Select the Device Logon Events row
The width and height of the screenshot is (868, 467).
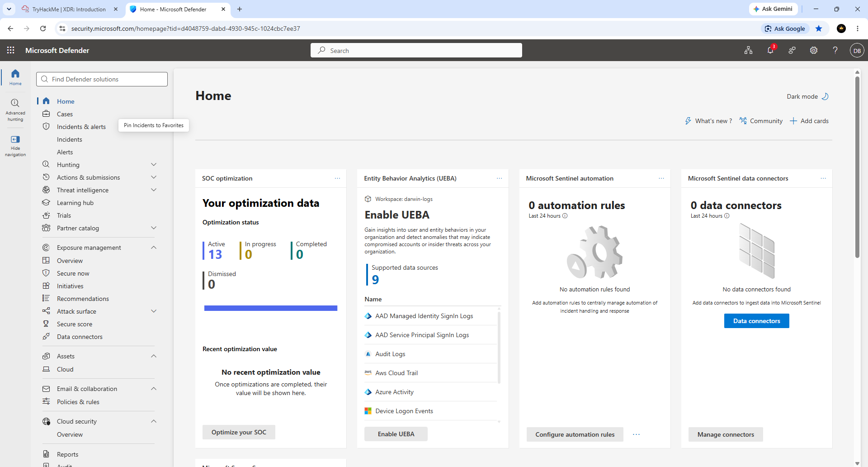tap(430, 411)
